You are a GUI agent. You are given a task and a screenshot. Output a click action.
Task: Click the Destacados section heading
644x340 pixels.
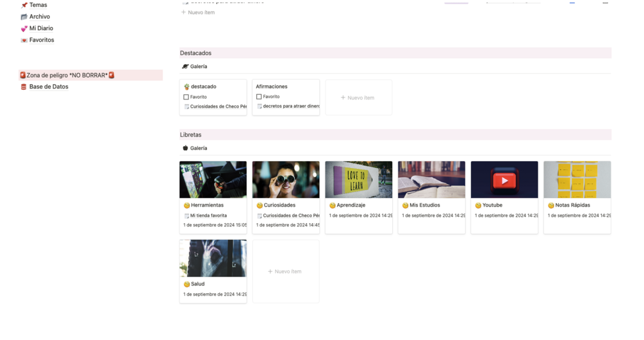click(x=195, y=53)
